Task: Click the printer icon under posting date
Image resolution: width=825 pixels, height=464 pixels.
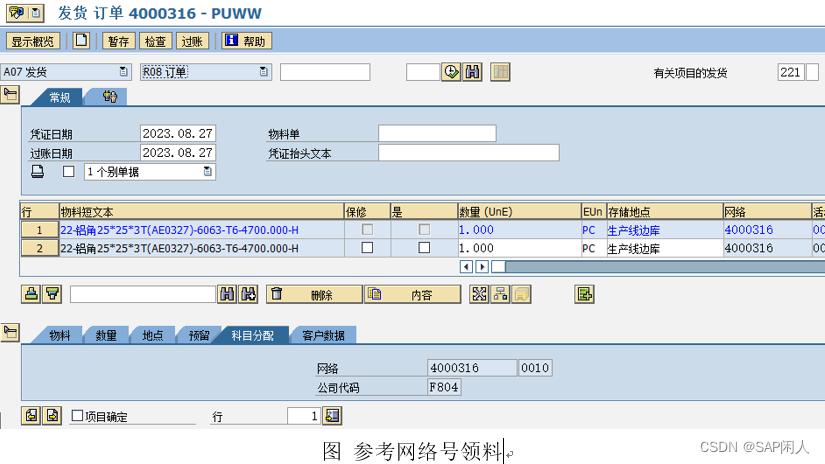Action: (37, 172)
